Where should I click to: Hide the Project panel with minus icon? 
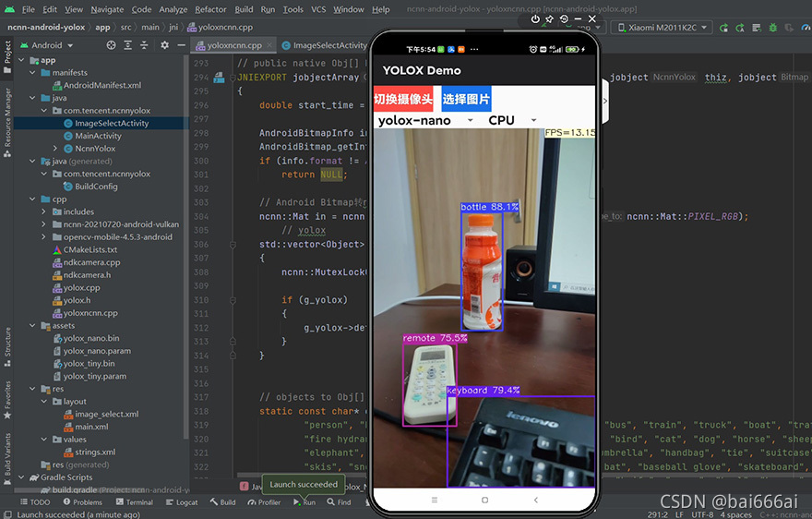click(181, 45)
